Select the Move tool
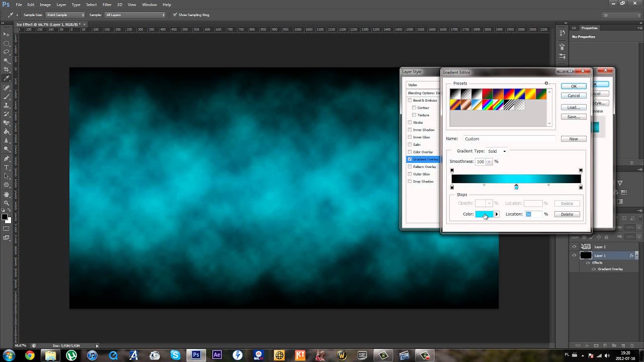 coord(7,34)
